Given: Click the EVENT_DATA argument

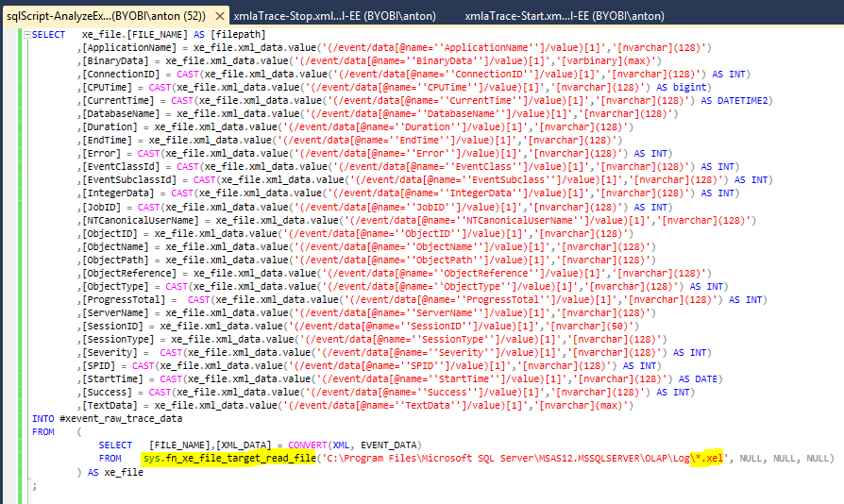Looking at the screenshot, I should tap(388, 445).
